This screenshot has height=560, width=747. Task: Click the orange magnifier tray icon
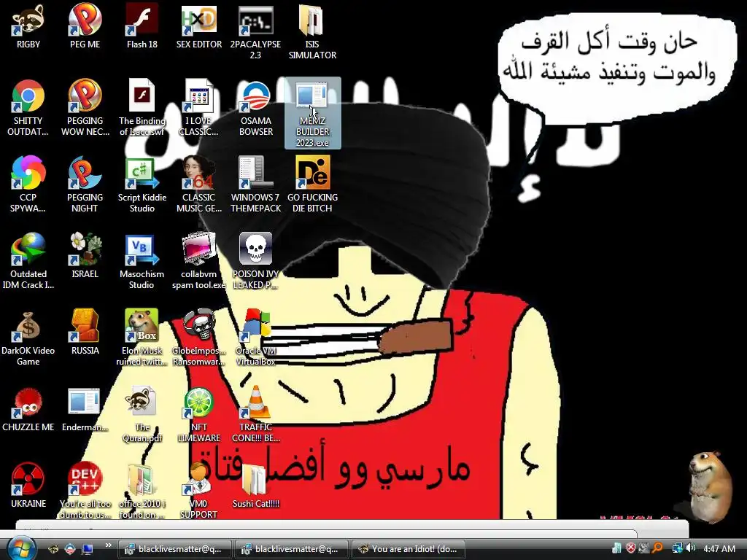[658, 548]
